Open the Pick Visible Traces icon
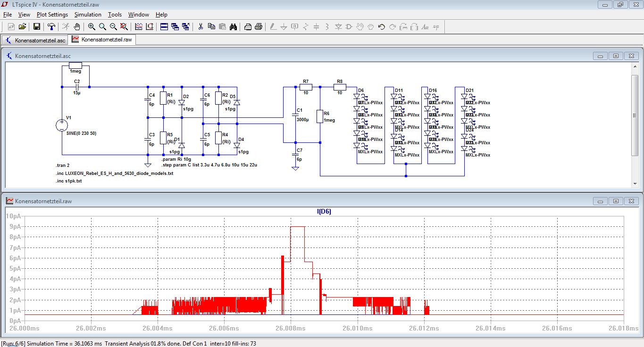Screen dimensions: 644x347 [x=139, y=27]
